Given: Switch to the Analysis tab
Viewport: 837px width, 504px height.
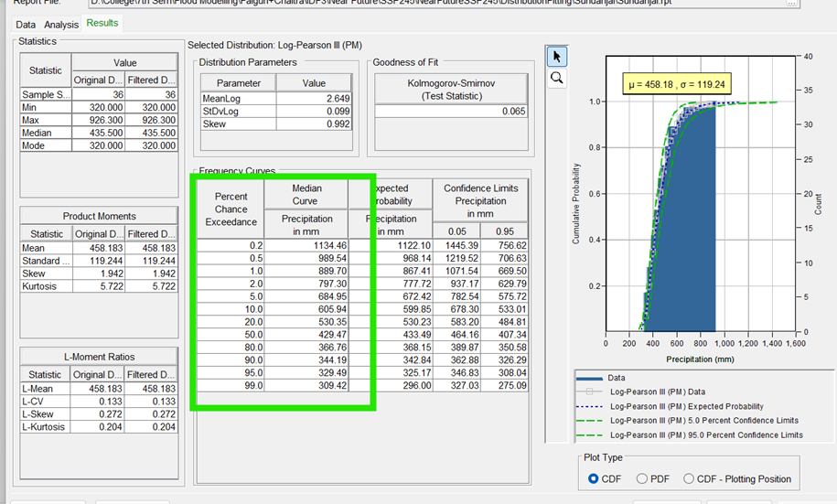Looking at the screenshot, I should click(x=61, y=25).
